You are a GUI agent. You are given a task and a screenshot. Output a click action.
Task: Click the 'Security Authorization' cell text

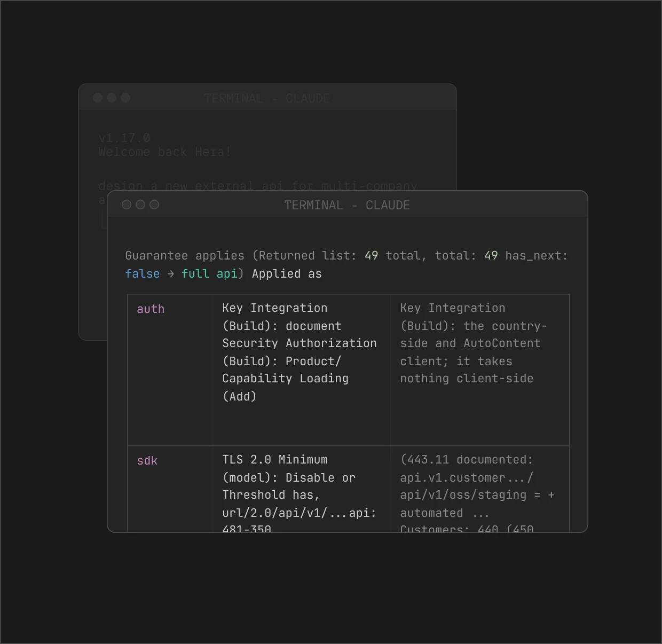click(x=300, y=343)
